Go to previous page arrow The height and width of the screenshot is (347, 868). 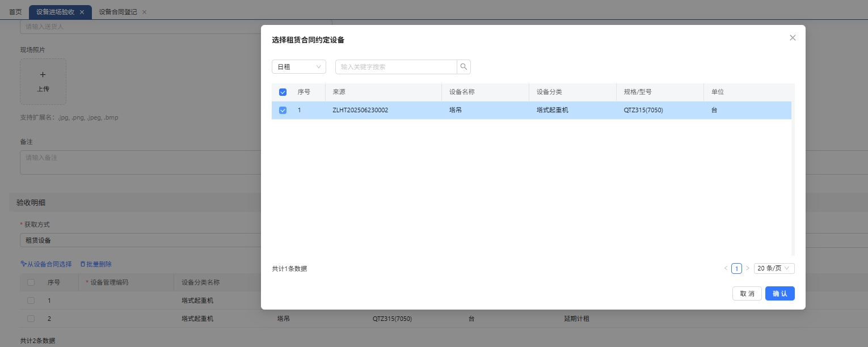click(726, 268)
